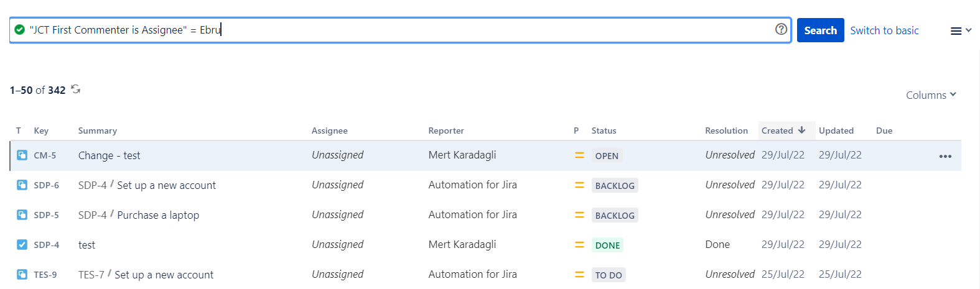This screenshot has height=289, width=980.
Task: Open the JQL syntax help icon
Action: tap(781, 29)
